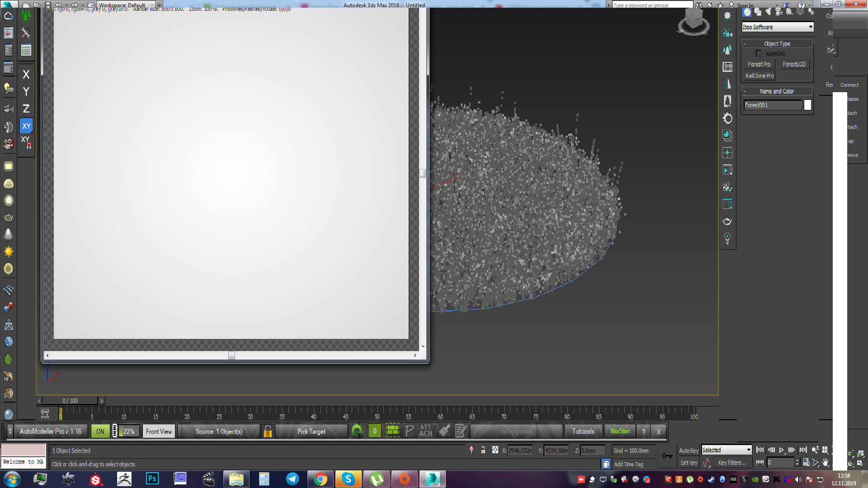Click the Geometry category icon
868x488 pixels.
(747, 12)
